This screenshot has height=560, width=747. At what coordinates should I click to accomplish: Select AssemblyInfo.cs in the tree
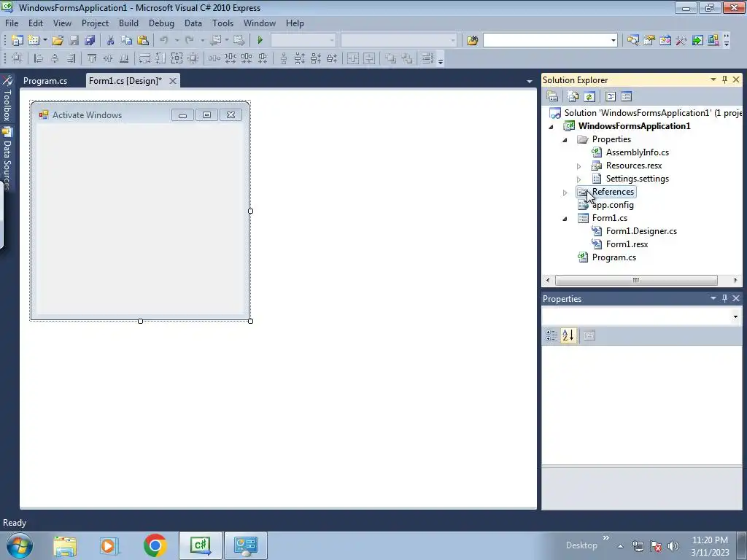638,152
